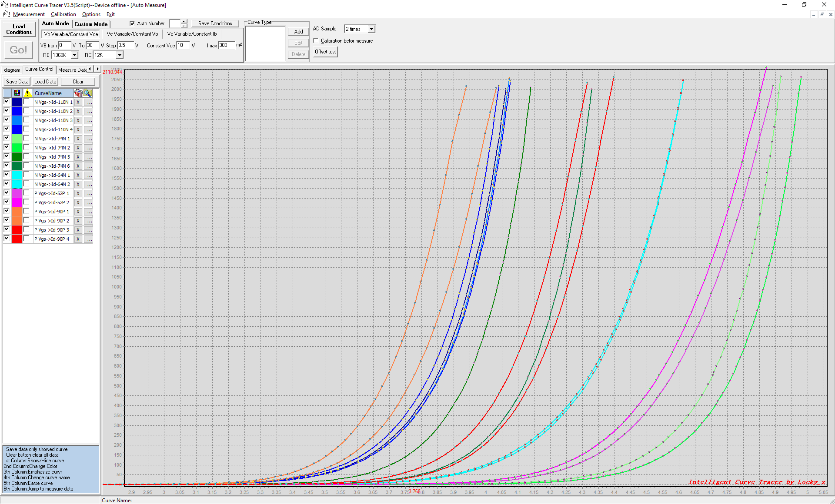Image resolution: width=835 pixels, height=504 pixels.
Task: Jump to measure data of P Vgs->Id-90P 1
Action: coord(88,212)
